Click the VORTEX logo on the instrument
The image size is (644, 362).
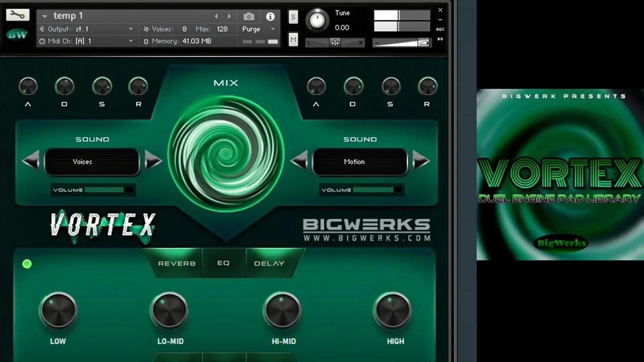tap(103, 226)
